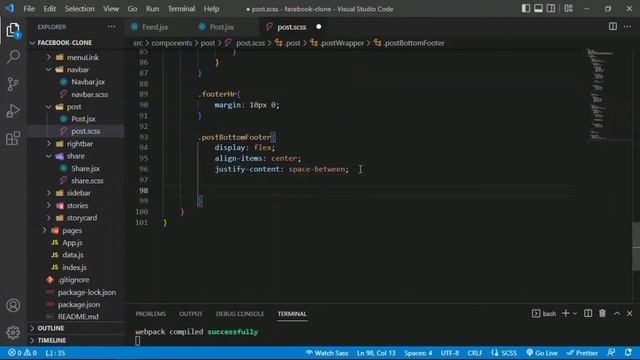The height and width of the screenshot is (360, 640).
Task: Open notifications bell in status bar
Action: [628, 353]
